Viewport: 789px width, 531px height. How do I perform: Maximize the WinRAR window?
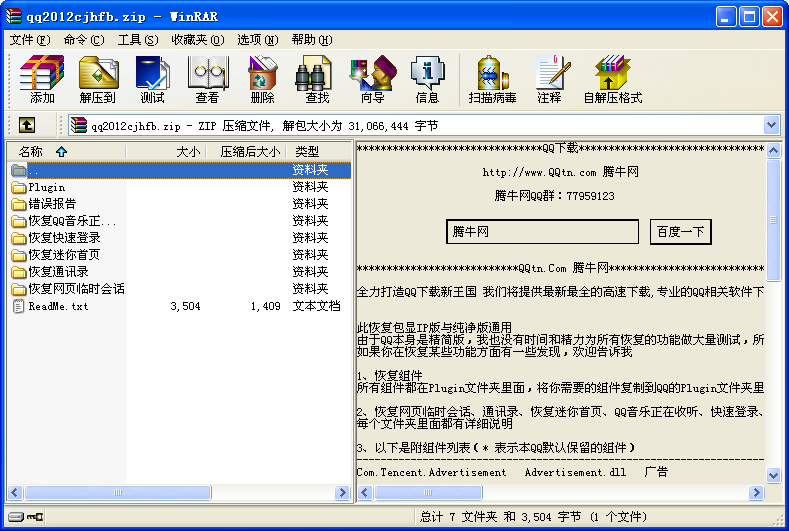pos(749,17)
